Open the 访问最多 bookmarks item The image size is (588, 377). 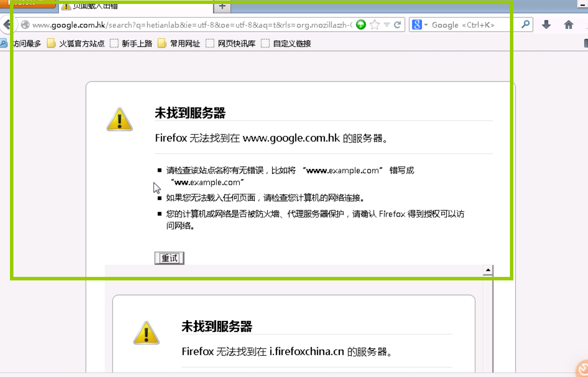point(21,43)
